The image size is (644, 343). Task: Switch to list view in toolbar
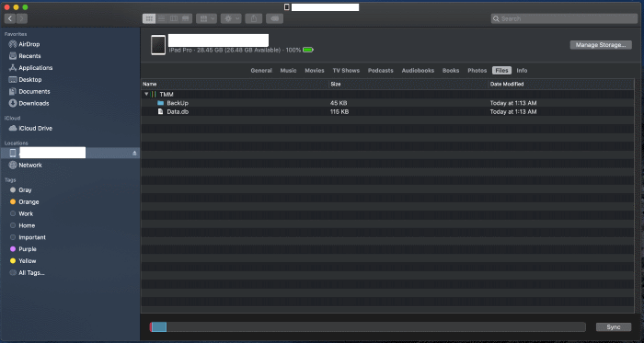tap(161, 18)
